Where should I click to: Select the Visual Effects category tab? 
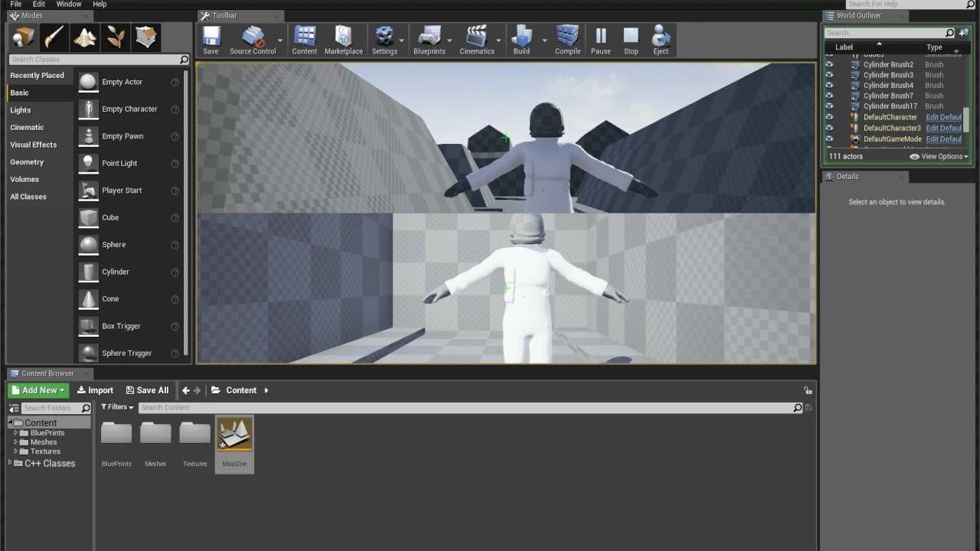tap(34, 145)
